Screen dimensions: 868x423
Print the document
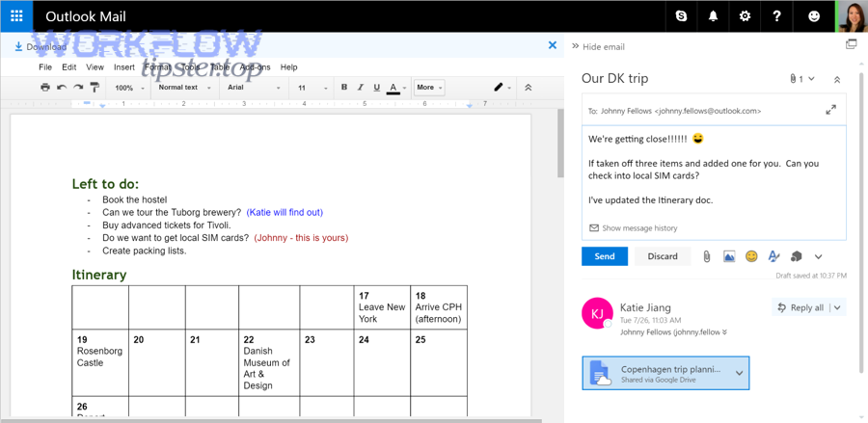45,88
